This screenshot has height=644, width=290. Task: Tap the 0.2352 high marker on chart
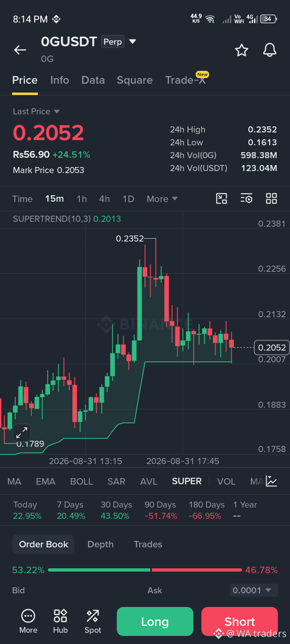[x=130, y=239]
